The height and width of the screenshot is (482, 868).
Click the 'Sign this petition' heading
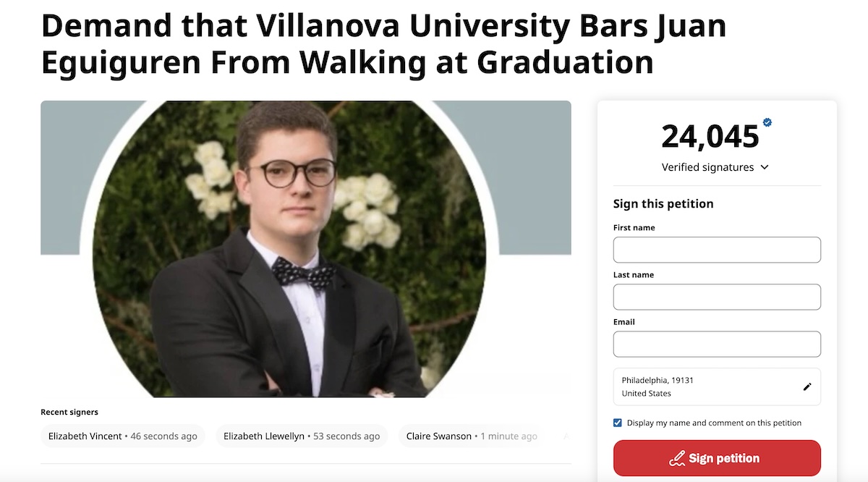coord(663,203)
